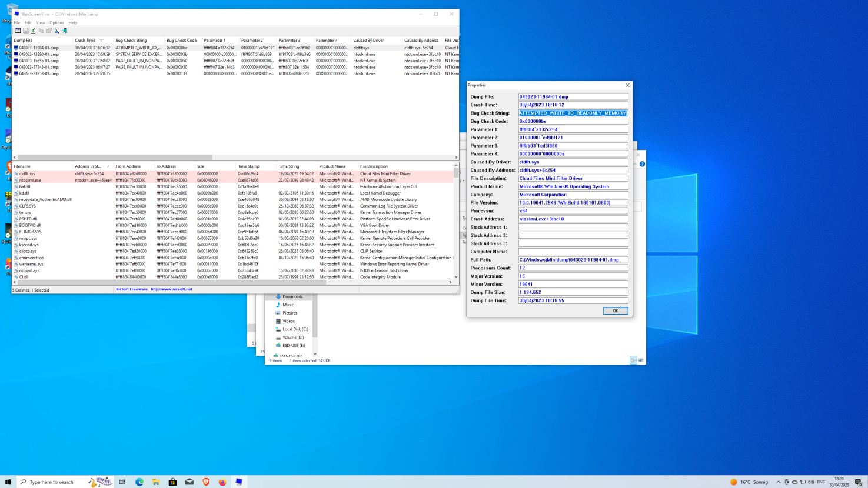Click BlueScreenView icon on the taskbar
The image size is (868, 488).
239,482
